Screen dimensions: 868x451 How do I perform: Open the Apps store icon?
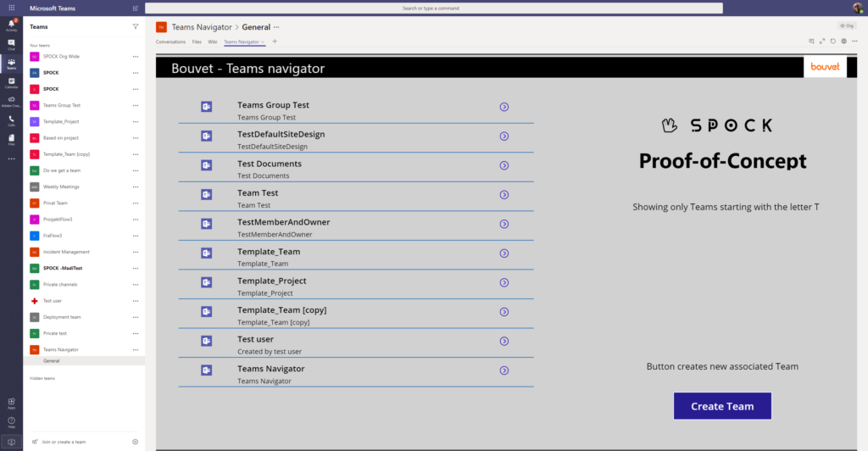[11, 404]
